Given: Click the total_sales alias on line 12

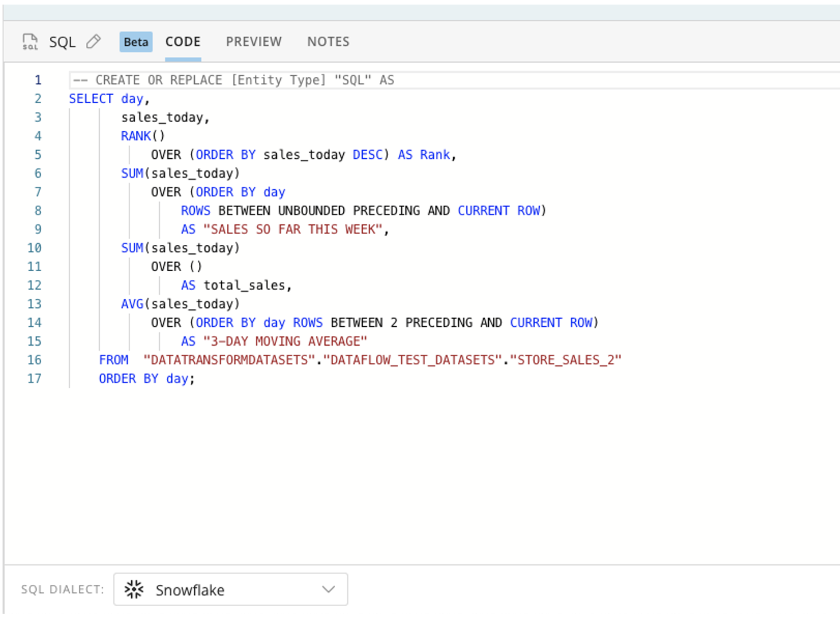Looking at the screenshot, I should pyautogui.click(x=245, y=286).
